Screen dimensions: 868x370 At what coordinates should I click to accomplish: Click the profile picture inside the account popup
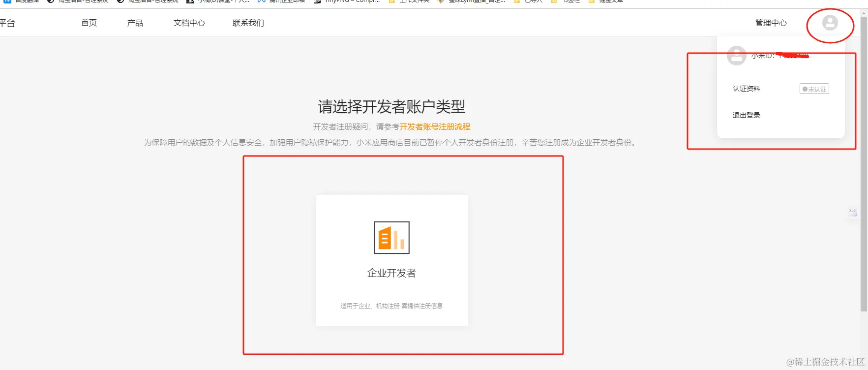click(x=737, y=56)
